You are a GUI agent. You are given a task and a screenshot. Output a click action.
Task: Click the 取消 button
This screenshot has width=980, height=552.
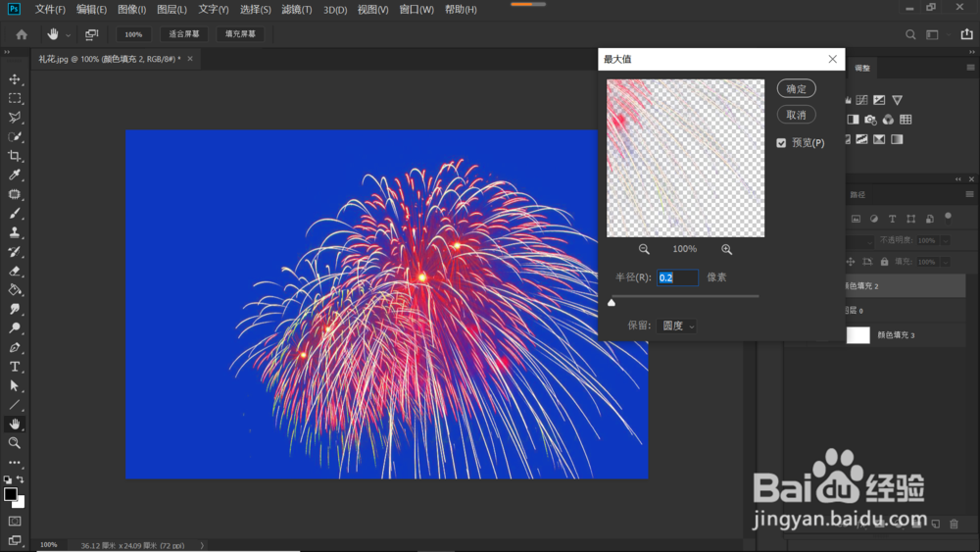[x=796, y=115]
